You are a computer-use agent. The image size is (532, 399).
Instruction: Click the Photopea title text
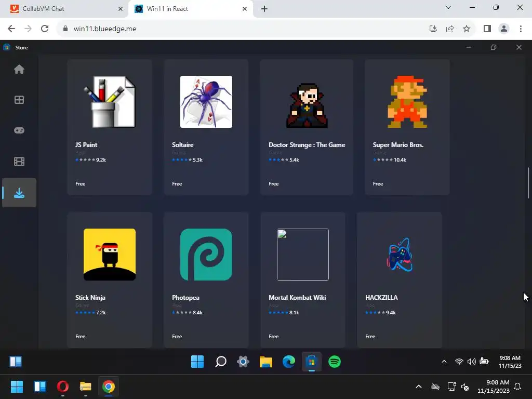(185, 298)
